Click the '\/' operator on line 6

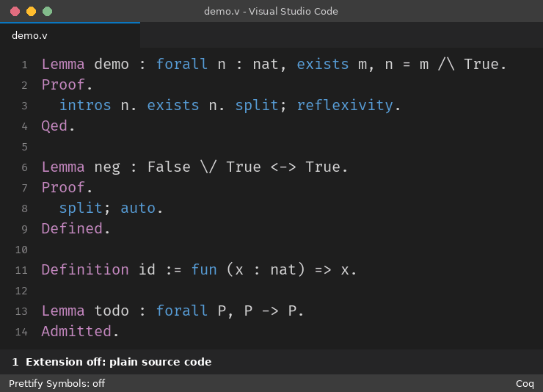click(x=208, y=167)
